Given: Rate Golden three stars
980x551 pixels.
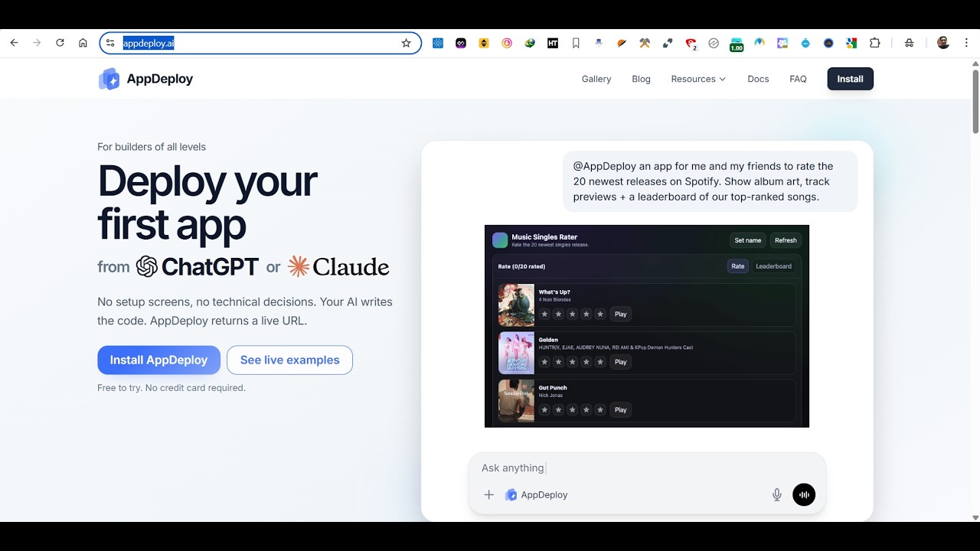Looking at the screenshot, I should coord(573,362).
